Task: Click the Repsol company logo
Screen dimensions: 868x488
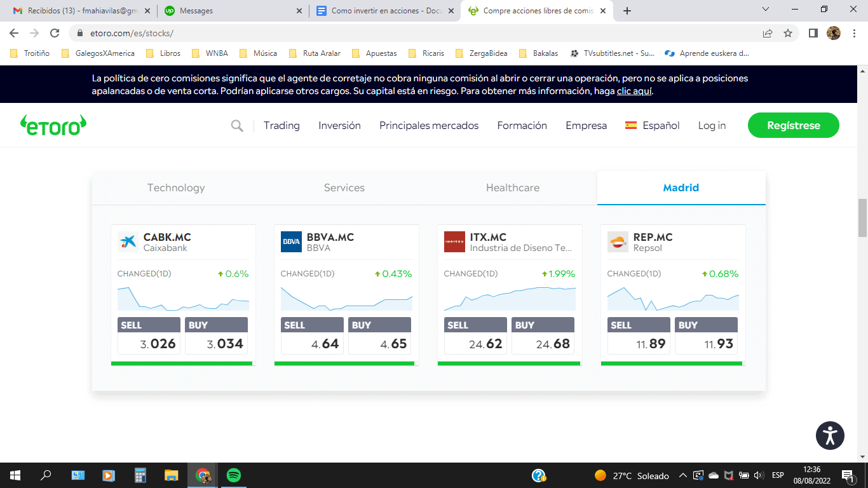Action: [618, 241]
